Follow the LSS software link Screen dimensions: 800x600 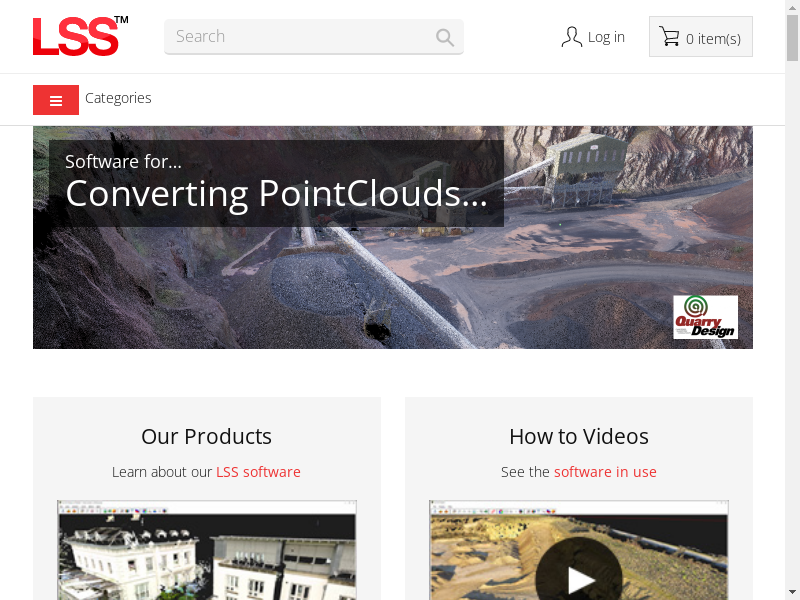[258, 472]
